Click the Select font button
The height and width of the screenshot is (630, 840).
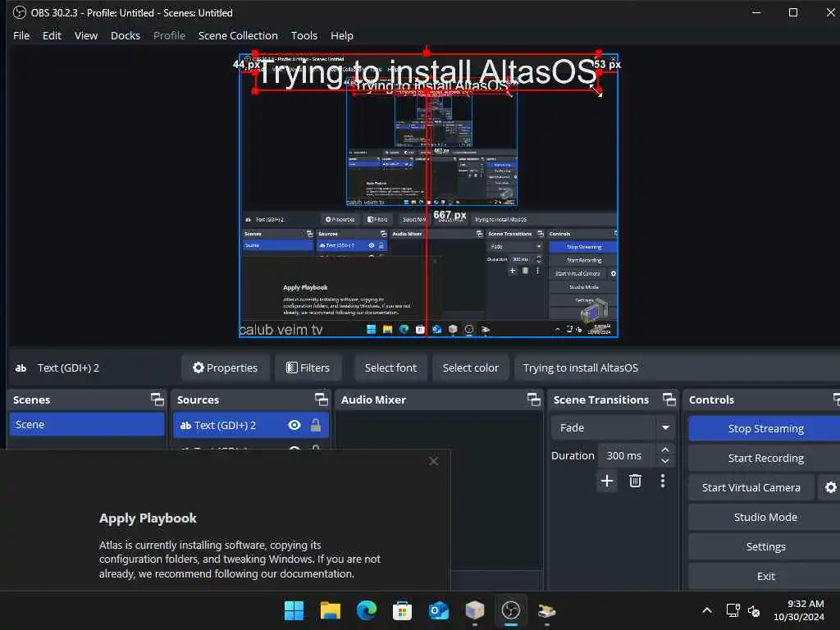pos(390,367)
